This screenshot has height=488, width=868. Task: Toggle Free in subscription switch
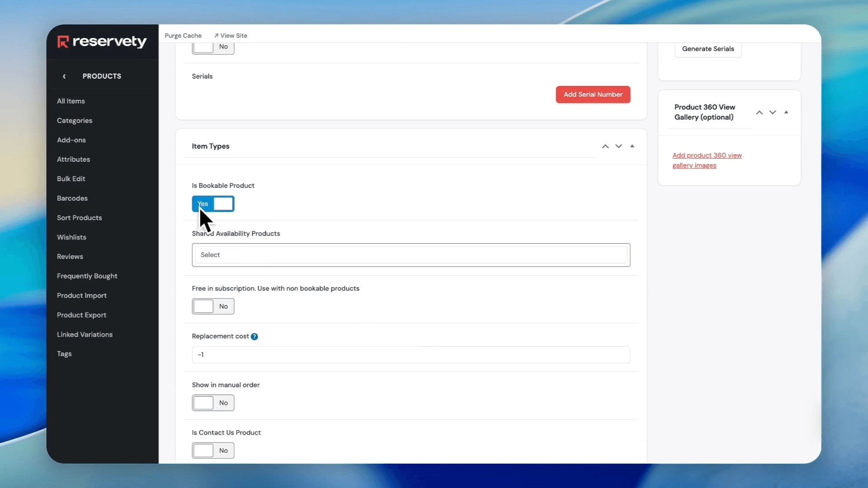(213, 306)
